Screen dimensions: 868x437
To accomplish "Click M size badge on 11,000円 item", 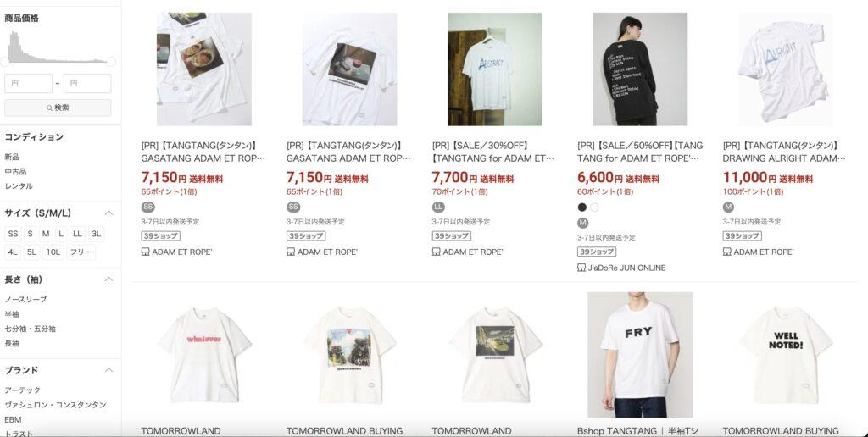I will 728,207.
